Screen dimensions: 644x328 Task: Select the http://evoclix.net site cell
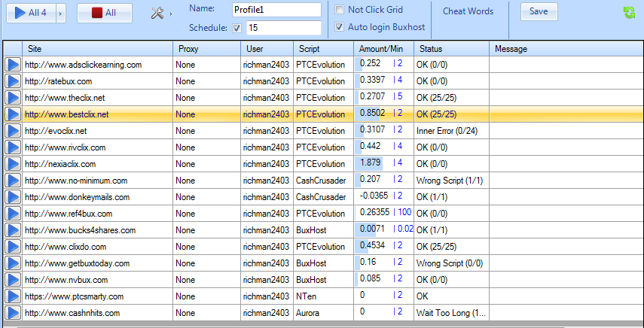(x=97, y=131)
